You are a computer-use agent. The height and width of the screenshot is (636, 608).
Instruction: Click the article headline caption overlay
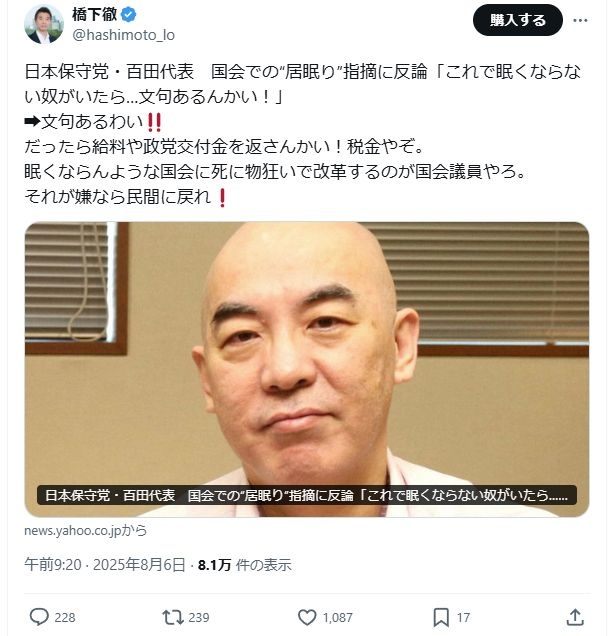307,495
